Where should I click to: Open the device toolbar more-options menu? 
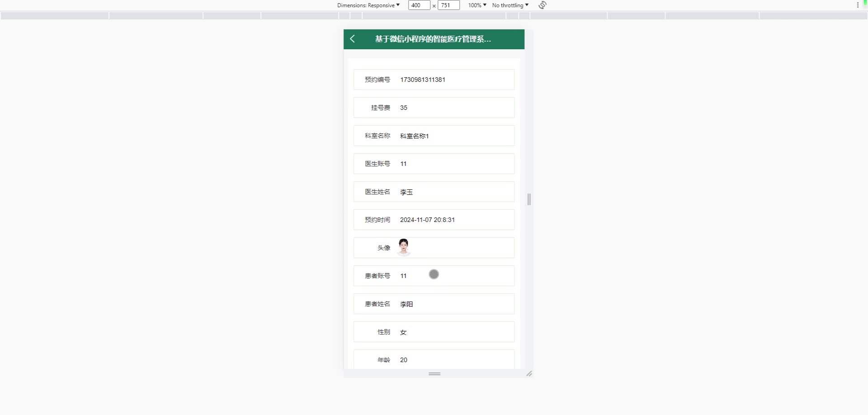pyautogui.click(x=858, y=5)
